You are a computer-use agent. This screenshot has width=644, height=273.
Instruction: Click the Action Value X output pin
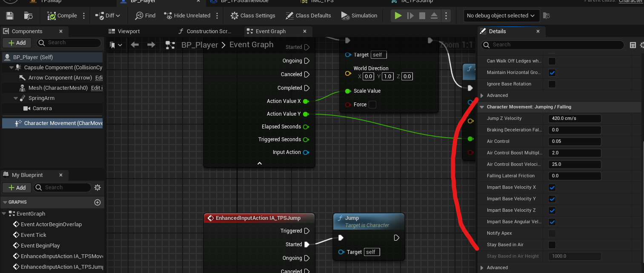coord(306,101)
